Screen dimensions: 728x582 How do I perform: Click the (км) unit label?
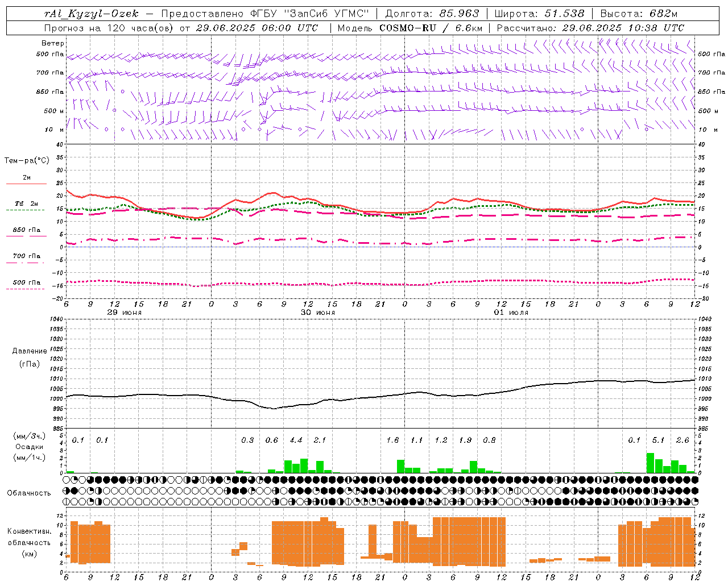(x=30, y=554)
